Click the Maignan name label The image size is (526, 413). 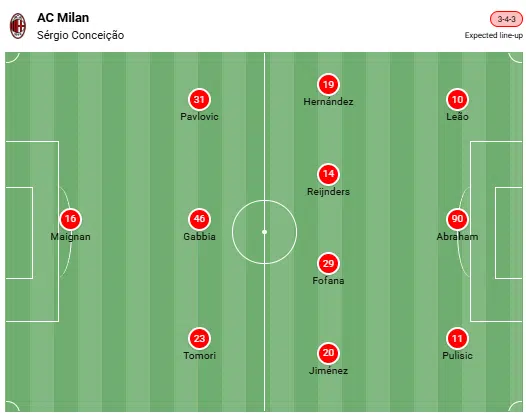coord(70,237)
